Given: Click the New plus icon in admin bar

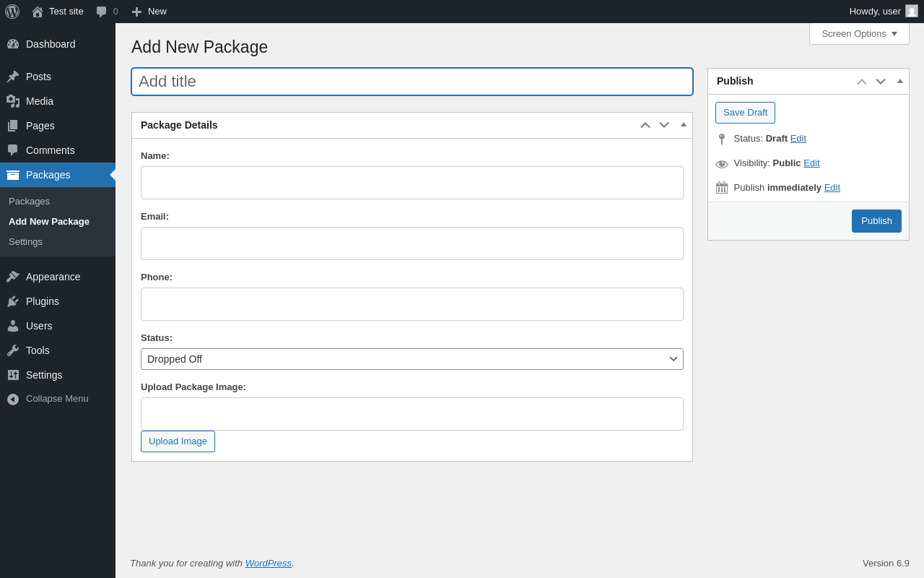Looking at the screenshot, I should (x=136, y=12).
